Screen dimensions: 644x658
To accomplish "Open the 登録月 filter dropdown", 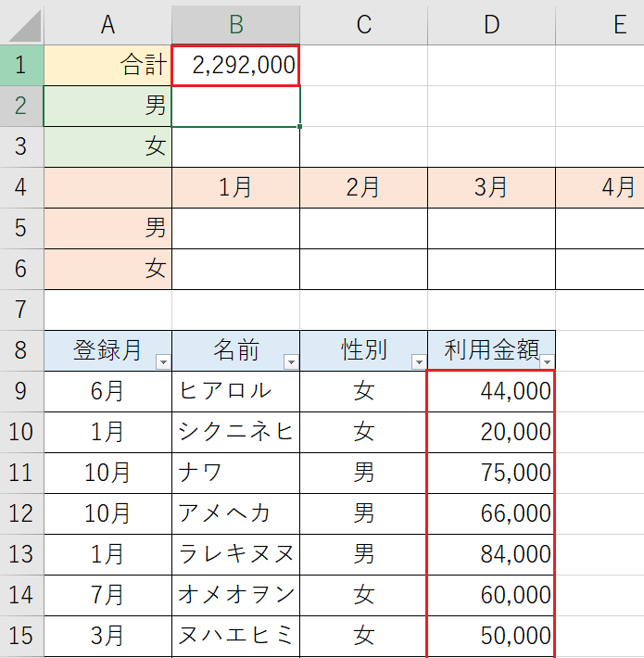I will (x=163, y=361).
